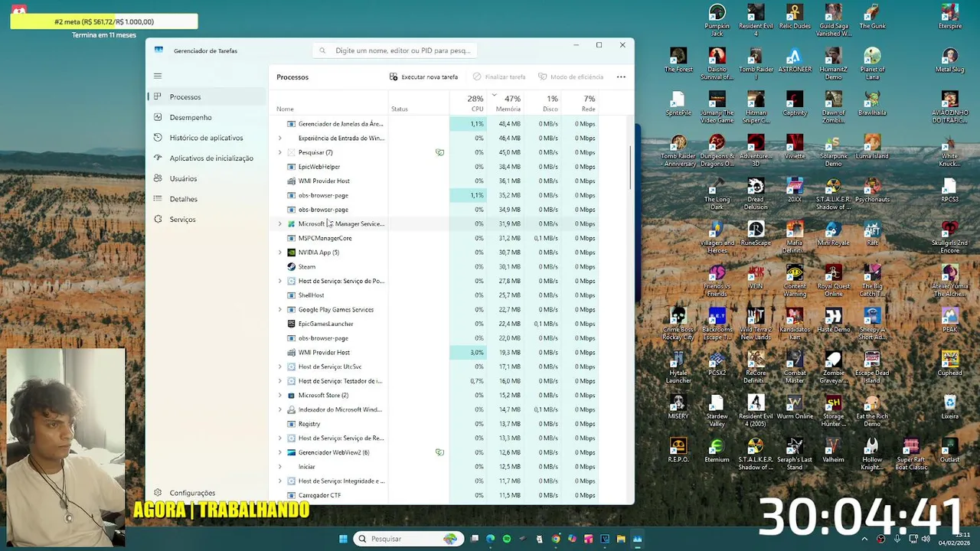Click the R.E.P.O. desktop icon
The height and width of the screenshot is (551, 980).
coord(678,451)
